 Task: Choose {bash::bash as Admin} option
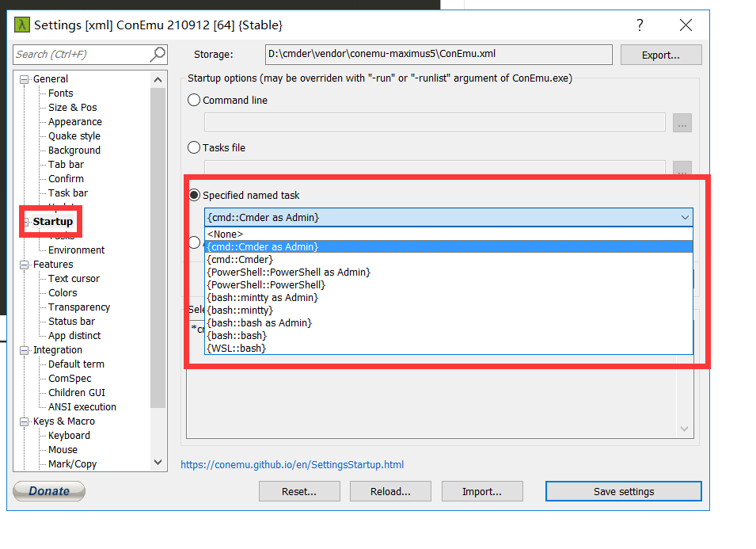click(448, 322)
